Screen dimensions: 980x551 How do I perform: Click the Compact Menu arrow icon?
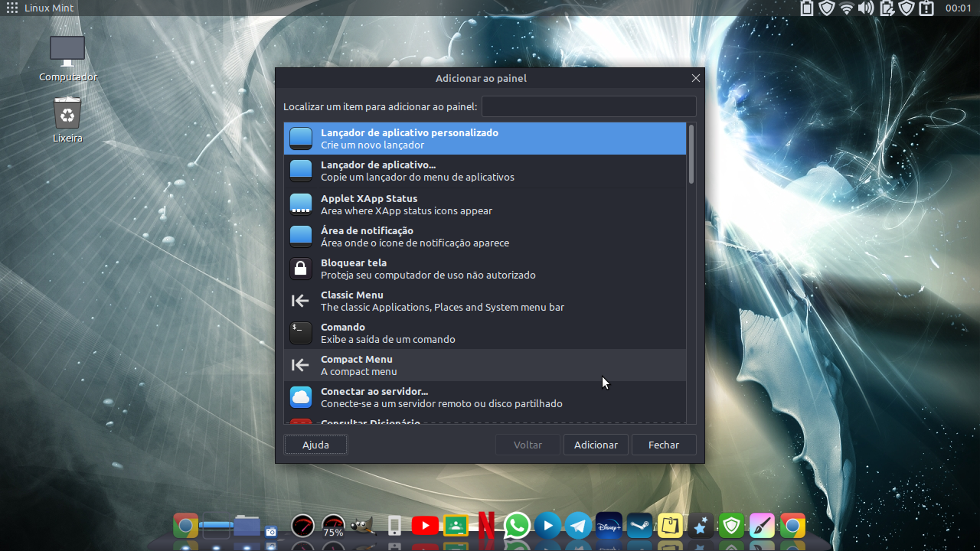[301, 365]
